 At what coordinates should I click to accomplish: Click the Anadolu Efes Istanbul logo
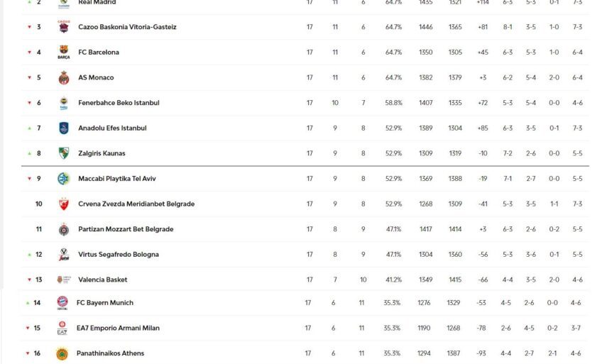coord(64,128)
